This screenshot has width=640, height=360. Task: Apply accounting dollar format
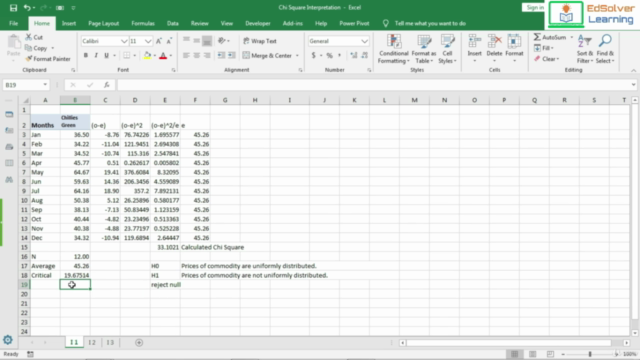[x=313, y=56]
